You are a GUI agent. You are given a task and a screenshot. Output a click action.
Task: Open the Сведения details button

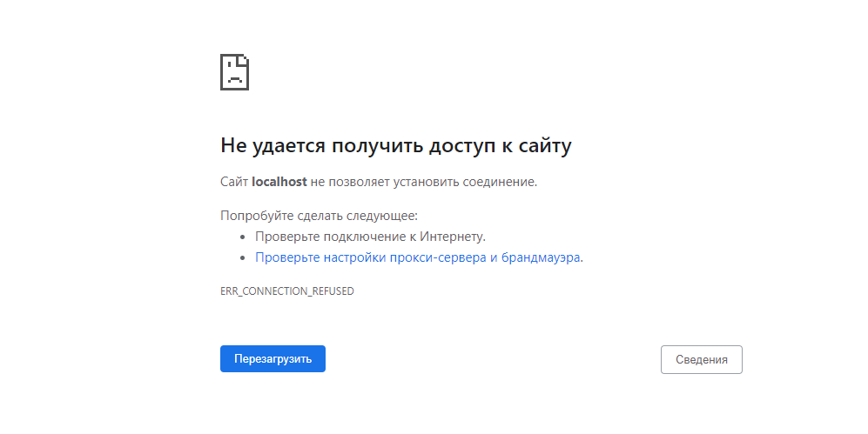tap(702, 359)
